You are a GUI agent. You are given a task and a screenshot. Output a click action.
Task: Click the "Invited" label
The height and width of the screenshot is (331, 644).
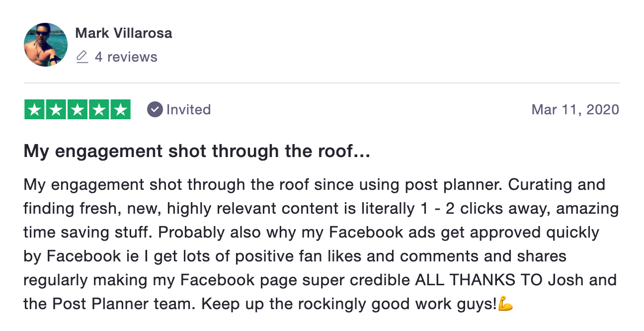pyautogui.click(x=189, y=109)
